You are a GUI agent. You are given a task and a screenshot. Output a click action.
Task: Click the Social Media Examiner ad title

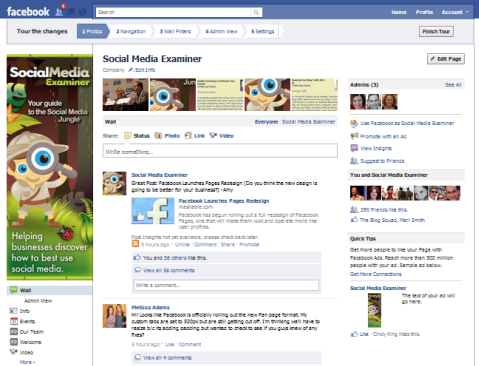click(x=378, y=288)
